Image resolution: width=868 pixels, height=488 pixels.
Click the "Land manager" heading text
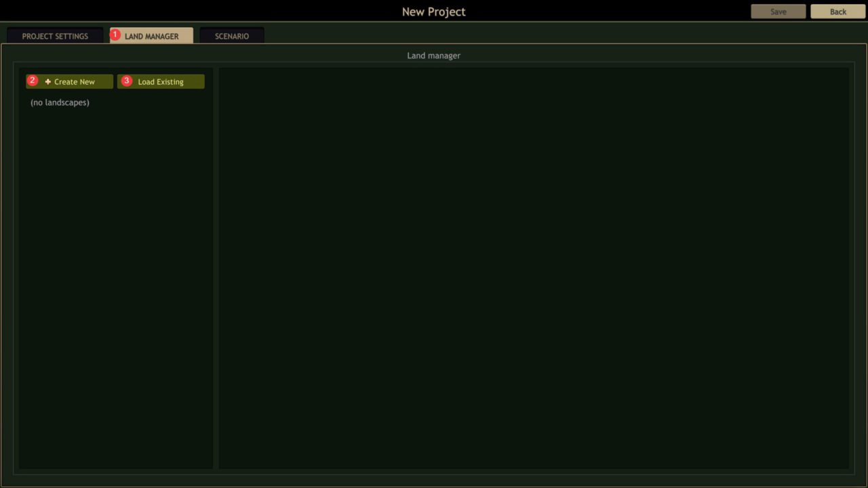tap(433, 56)
